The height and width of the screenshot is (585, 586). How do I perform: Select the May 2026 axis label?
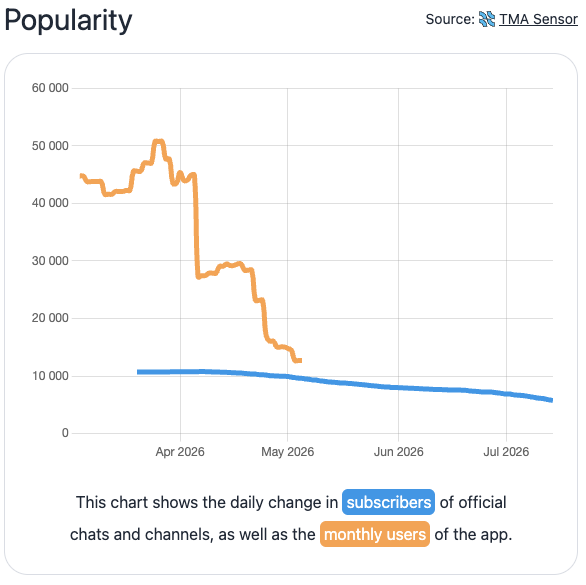pos(287,452)
